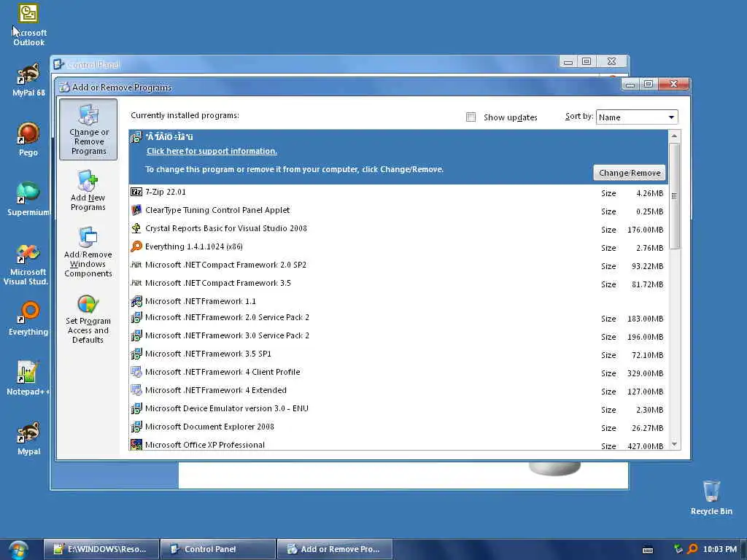The width and height of the screenshot is (747, 560).
Task: Select Crystal Reports Basic for Visual Studio 2008
Action: point(398,228)
